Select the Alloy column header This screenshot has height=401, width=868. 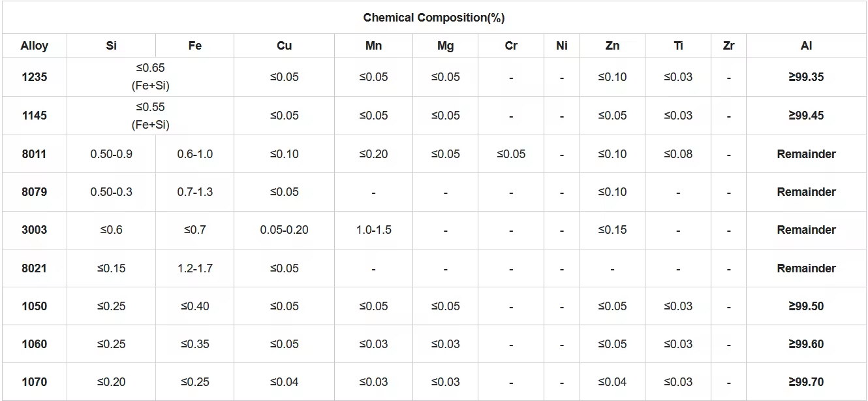point(34,46)
